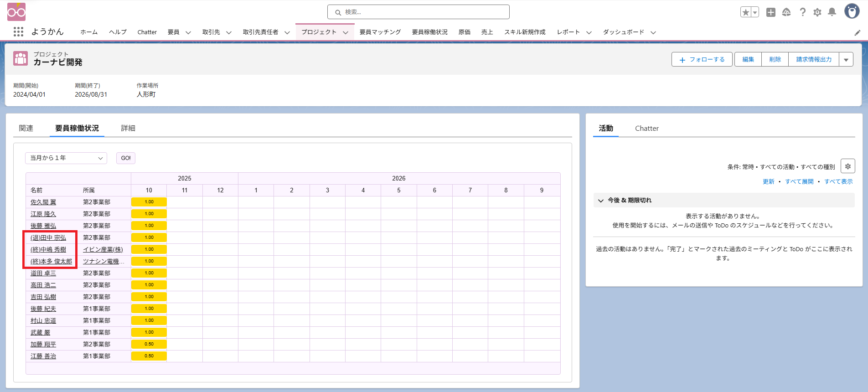View notifications via the bell icon
This screenshot has height=392, width=868.
pyautogui.click(x=832, y=12)
